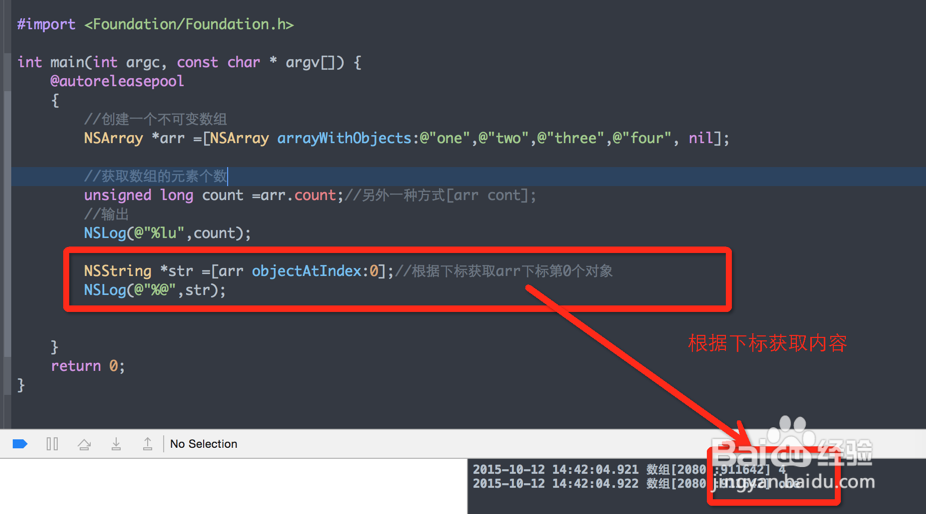The height and width of the screenshot is (514, 926).
Task: Click the nil terminator in array
Action: (700, 138)
